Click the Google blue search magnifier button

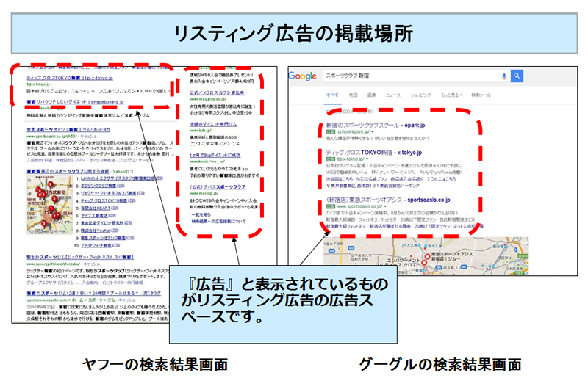click(x=517, y=76)
